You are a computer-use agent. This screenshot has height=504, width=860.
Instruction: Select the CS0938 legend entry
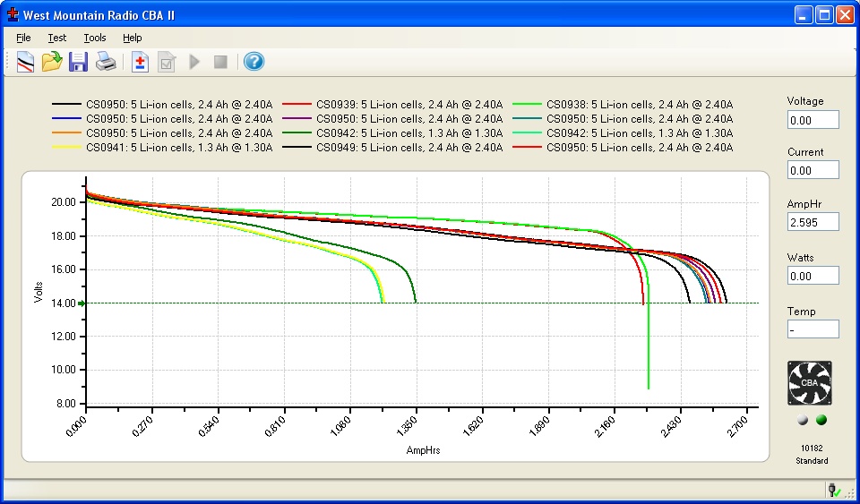(x=623, y=105)
